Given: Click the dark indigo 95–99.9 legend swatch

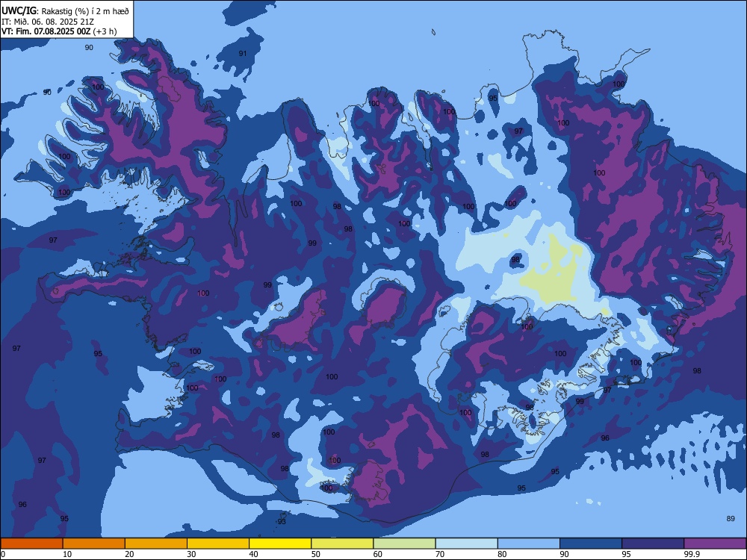Looking at the screenshot, I should (653, 544).
